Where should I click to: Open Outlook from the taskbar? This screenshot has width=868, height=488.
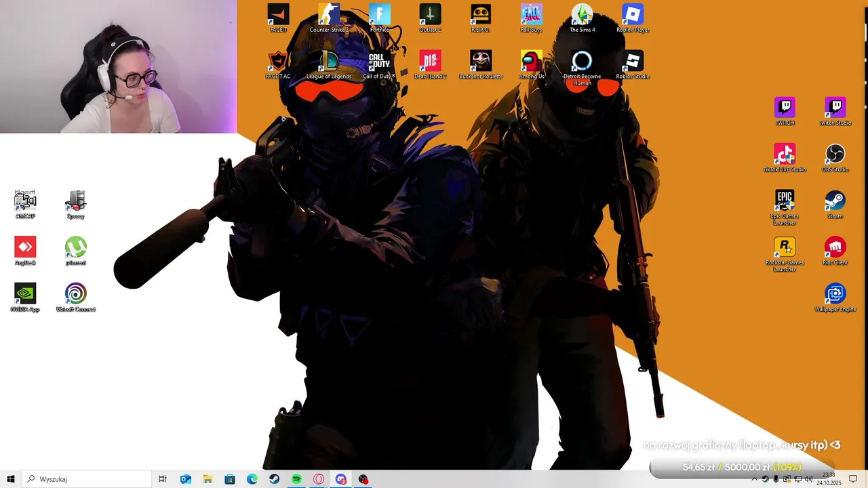coord(185,479)
